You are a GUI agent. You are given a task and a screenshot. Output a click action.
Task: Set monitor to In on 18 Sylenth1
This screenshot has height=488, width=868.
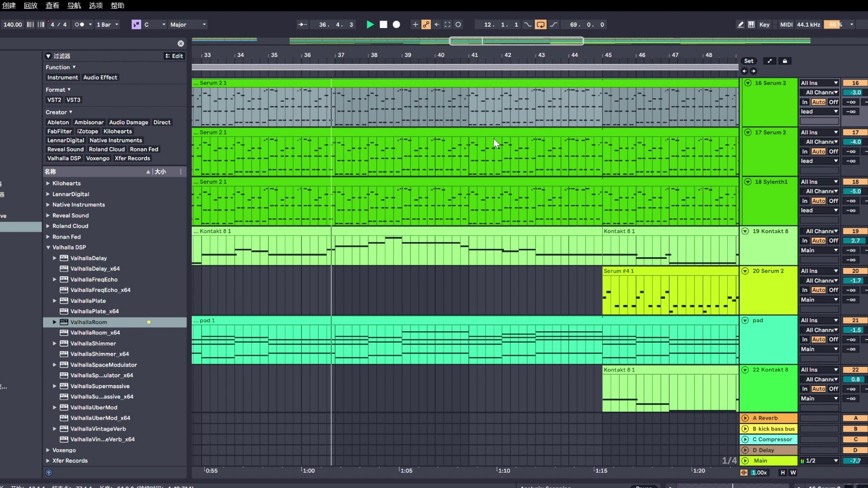805,201
